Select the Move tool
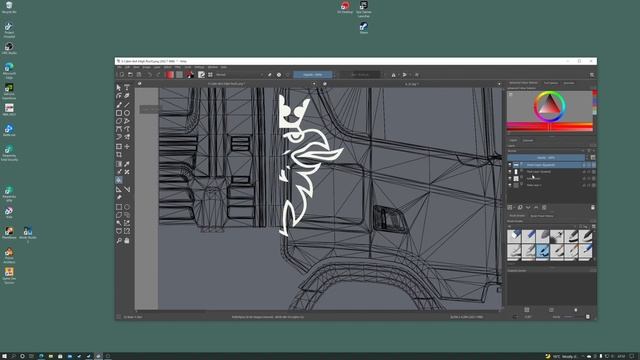 click(127, 147)
